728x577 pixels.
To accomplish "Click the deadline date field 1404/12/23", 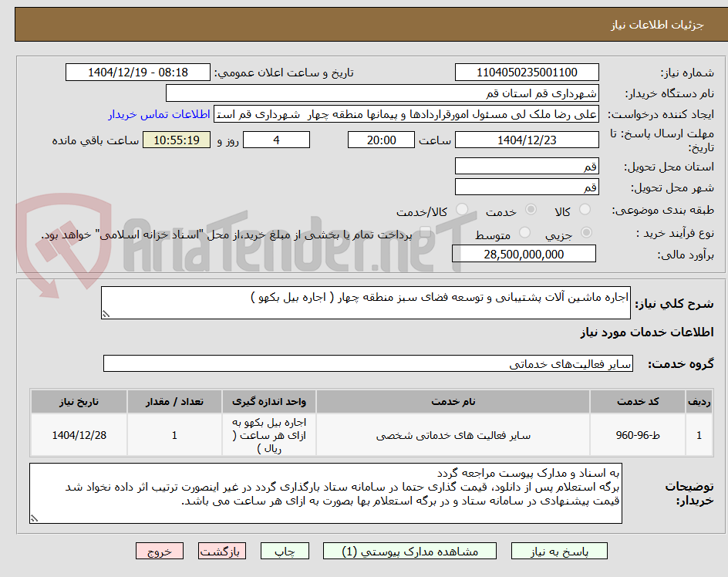I will (x=527, y=140).
